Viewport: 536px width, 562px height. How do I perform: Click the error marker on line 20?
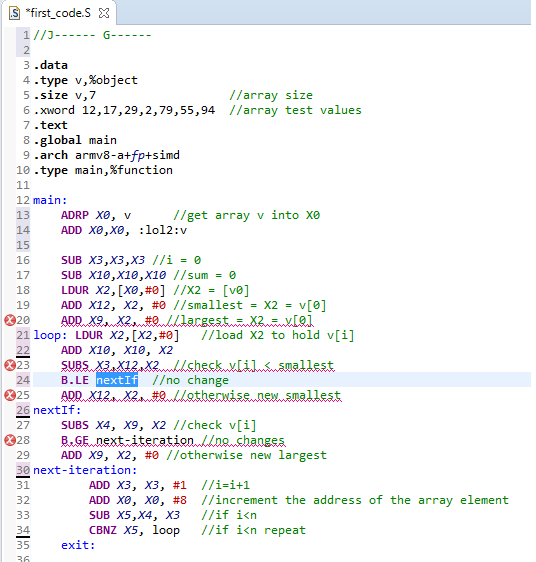coord(10,320)
